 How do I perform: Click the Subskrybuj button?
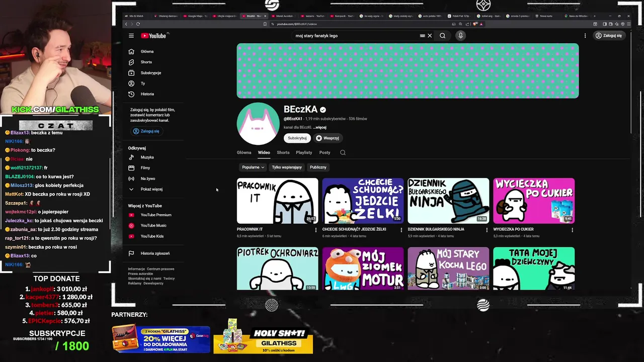(x=297, y=138)
